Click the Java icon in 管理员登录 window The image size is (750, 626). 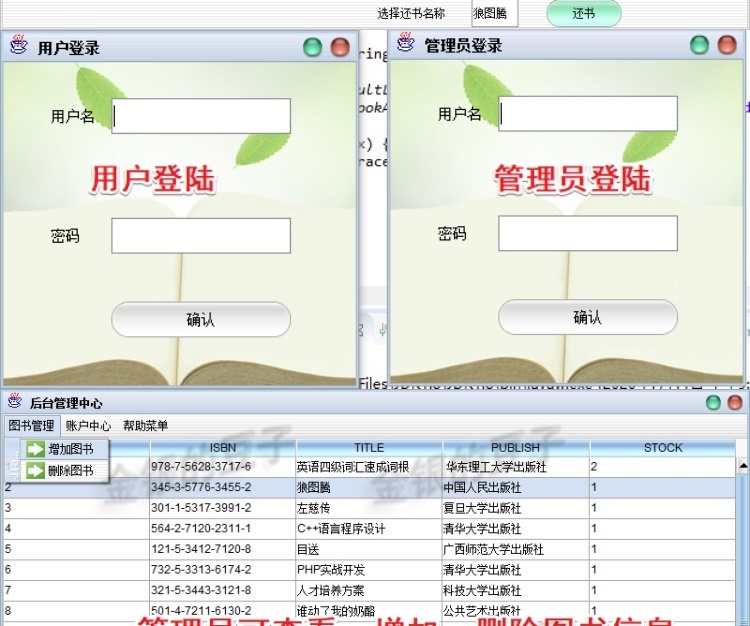point(406,43)
